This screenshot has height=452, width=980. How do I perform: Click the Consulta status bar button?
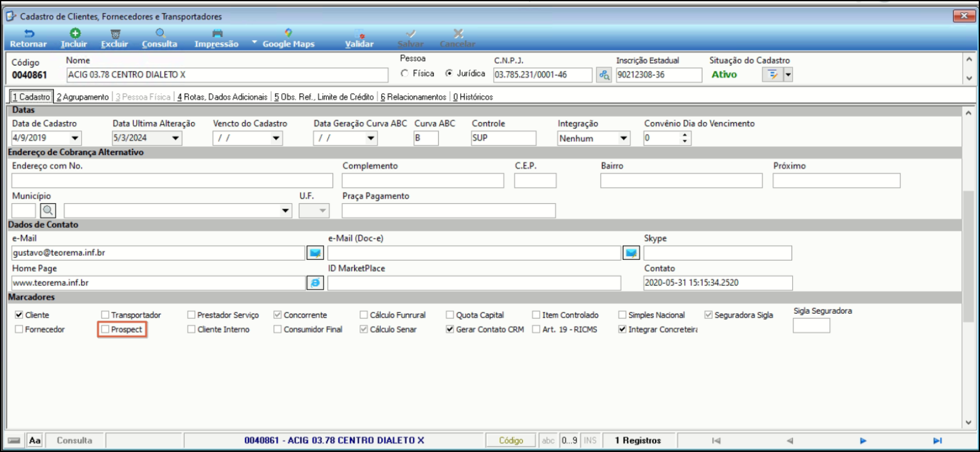tap(74, 440)
